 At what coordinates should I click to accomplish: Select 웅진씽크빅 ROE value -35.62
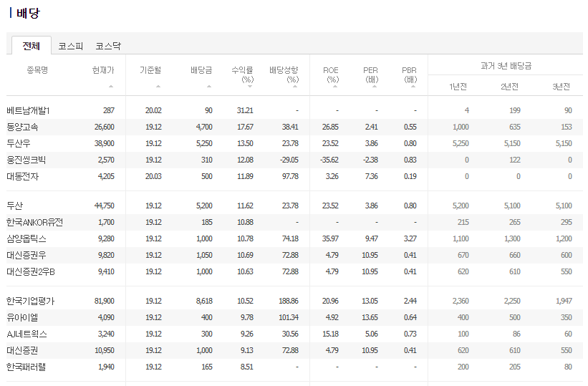coord(329,160)
